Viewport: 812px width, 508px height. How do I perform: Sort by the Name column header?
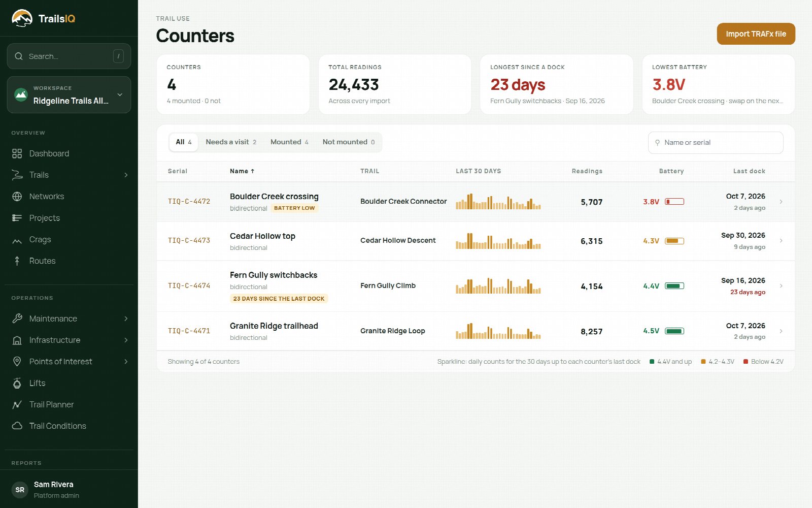[242, 171]
